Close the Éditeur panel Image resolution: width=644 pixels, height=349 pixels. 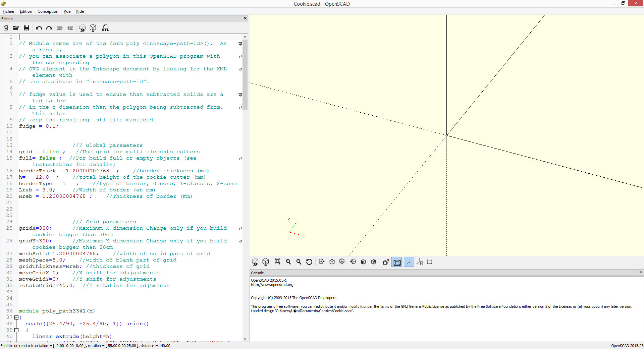point(245,18)
